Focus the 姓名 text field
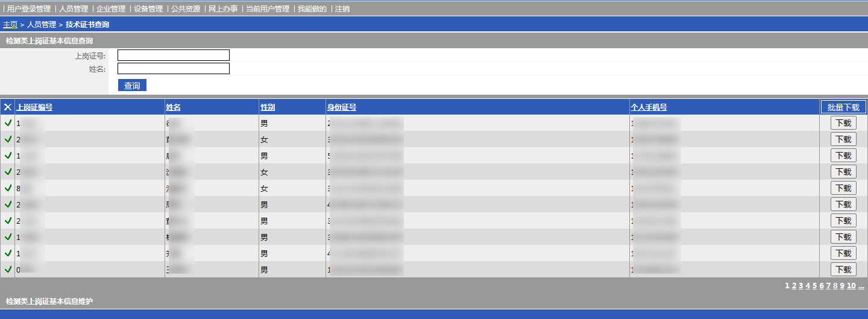The height and width of the screenshot is (319, 868). point(174,69)
